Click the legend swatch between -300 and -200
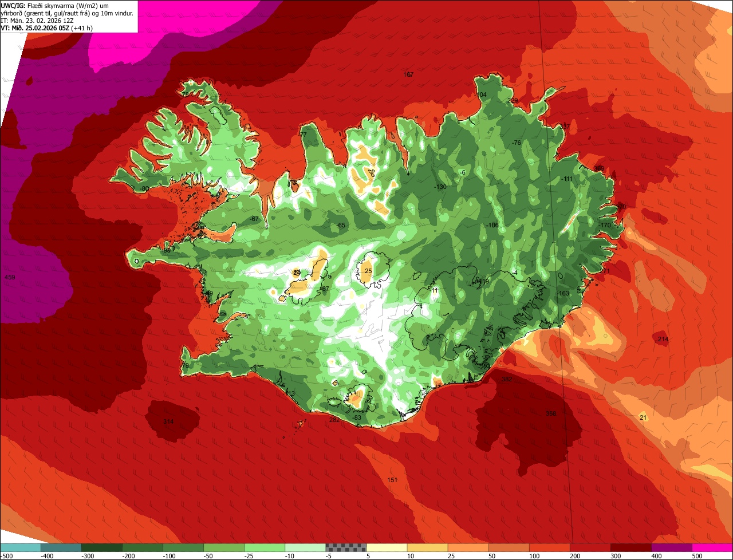Viewport: 733px width, 560px height. pyautogui.click(x=102, y=547)
